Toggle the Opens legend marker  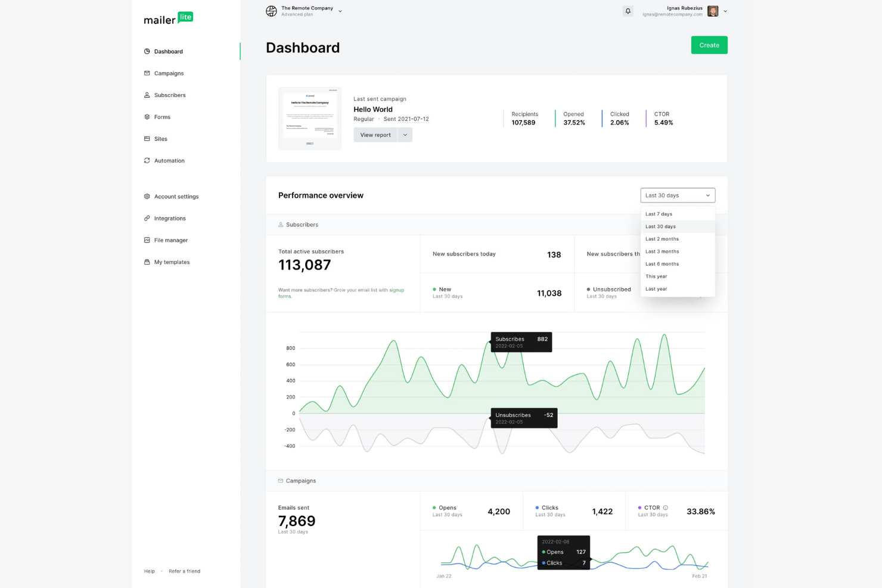coord(435,507)
